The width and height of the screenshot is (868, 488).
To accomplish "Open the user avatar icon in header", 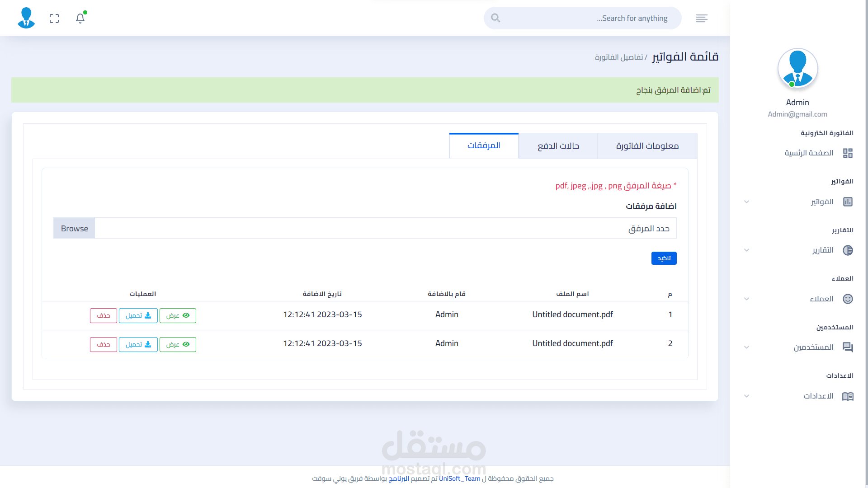I will (26, 18).
